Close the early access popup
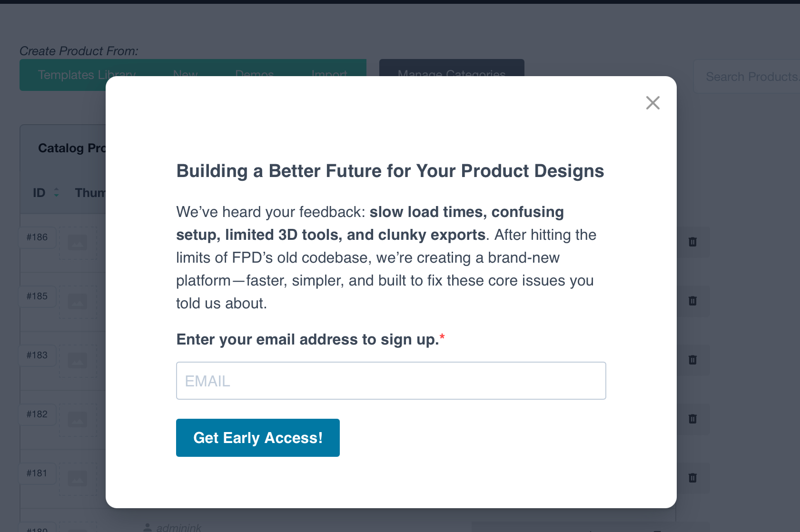The height and width of the screenshot is (532, 800). [652, 103]
